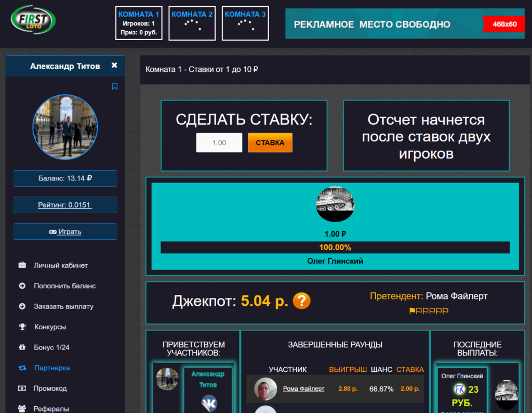Viewport: 532px width, 413px height.
Task: Open Партнерка menu item
Action: click(52, 368)
